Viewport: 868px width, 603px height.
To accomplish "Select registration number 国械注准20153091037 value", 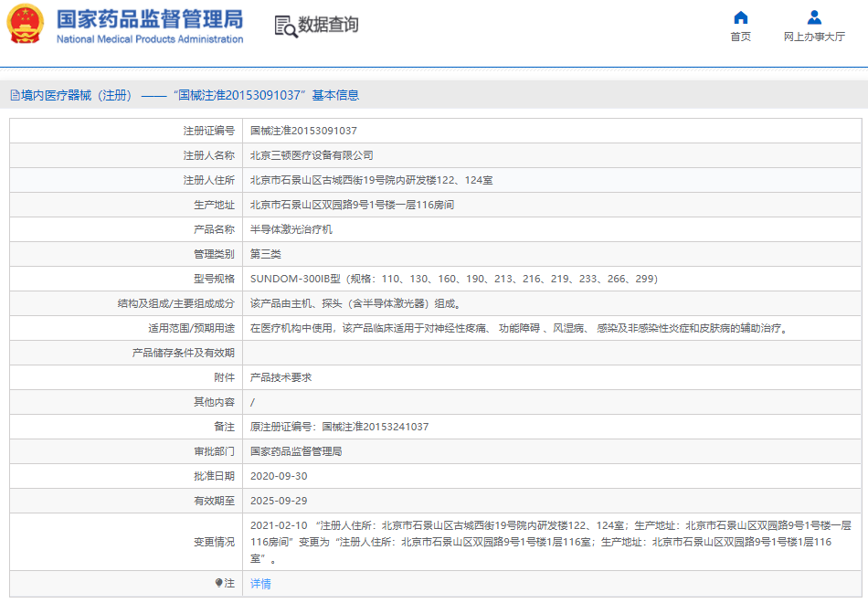I will (x=303, y=131).
